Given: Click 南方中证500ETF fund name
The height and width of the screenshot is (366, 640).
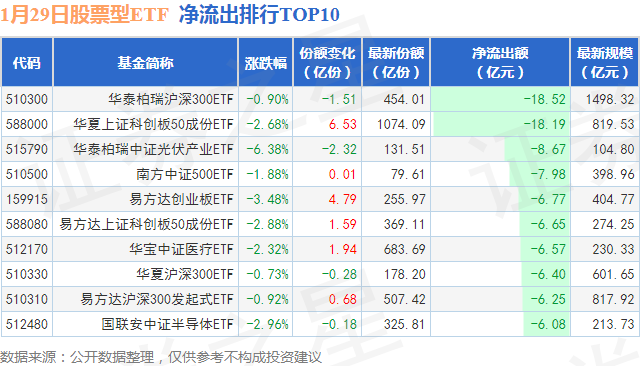Looking at the screenshot, I should point(185,174).
